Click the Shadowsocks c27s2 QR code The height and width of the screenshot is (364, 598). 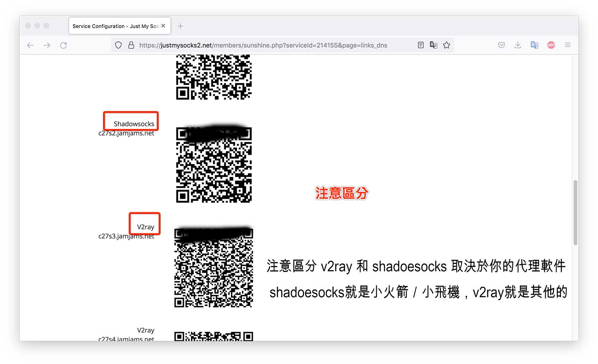tap(214, 165)
